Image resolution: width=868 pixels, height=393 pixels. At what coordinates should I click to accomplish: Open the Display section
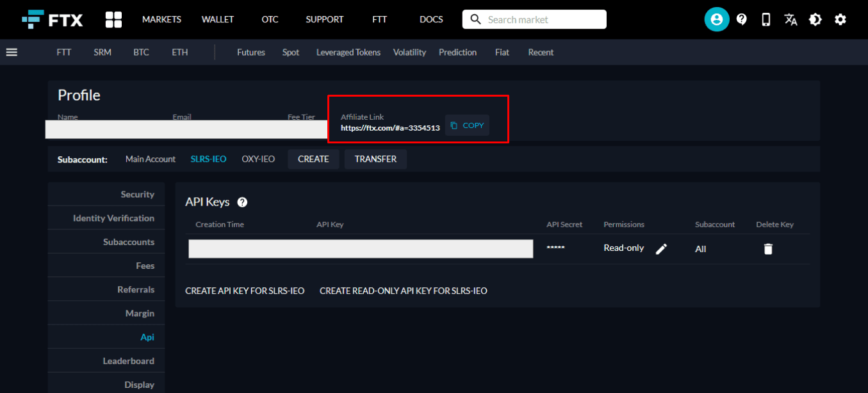click(106, 385)
